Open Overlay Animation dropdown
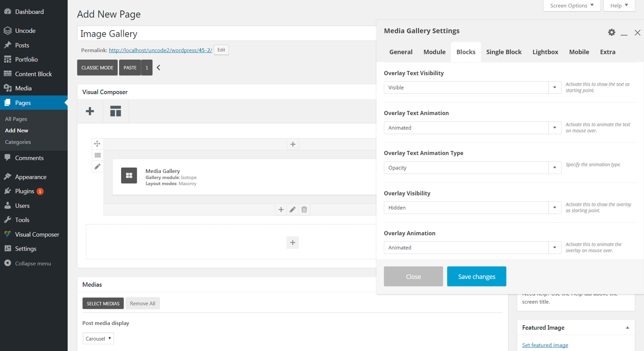 [472, 247]
